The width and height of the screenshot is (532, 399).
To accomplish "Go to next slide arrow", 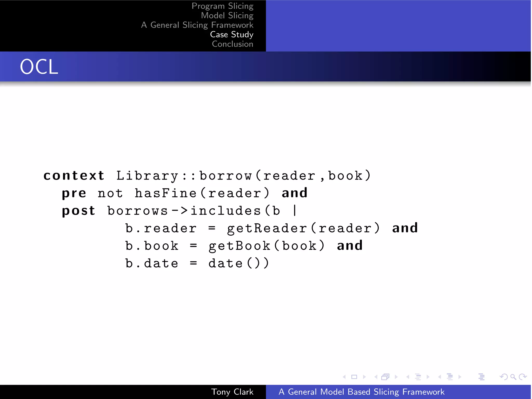I will pos(364,377).
